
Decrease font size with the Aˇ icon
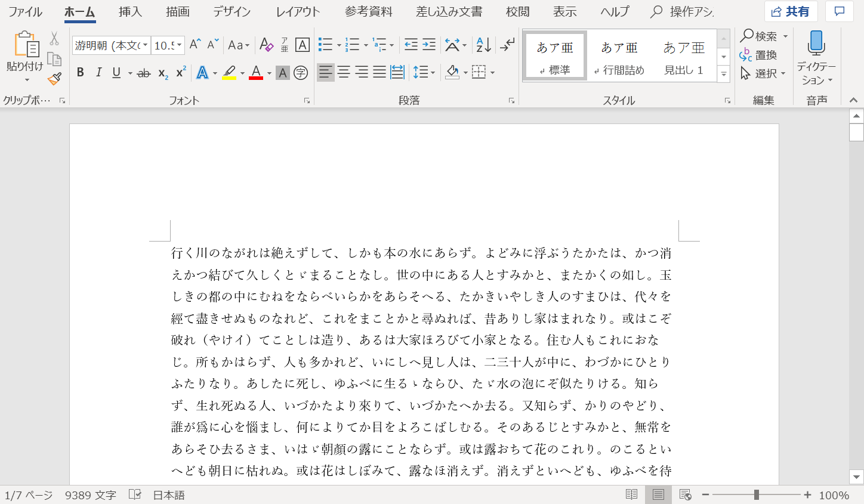click(213, 45)
